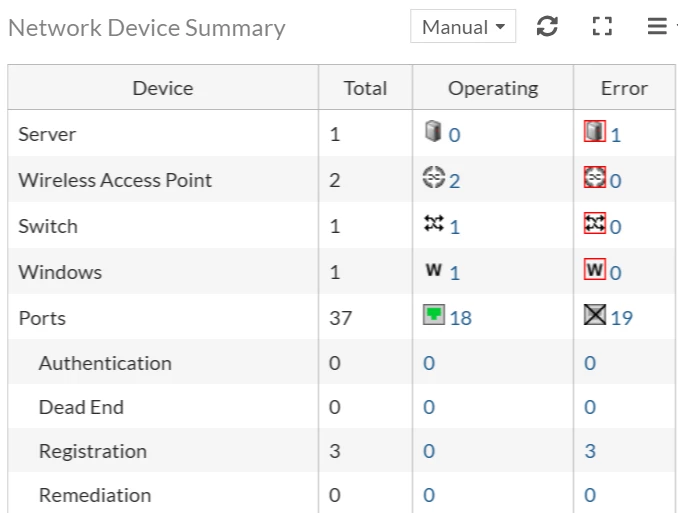Open Ports error count 19
Viewport: 678px width, 513px height.
[x=622, y=318]
